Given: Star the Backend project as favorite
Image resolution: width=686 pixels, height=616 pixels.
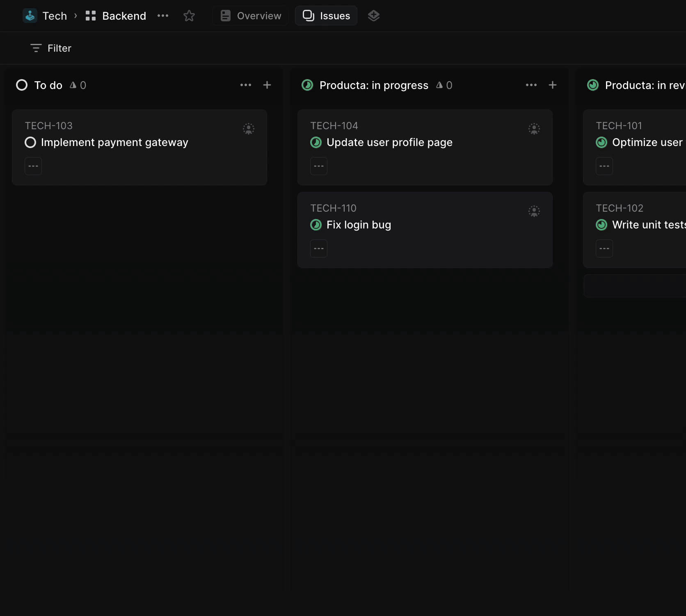Looking at the screenshot, I should (189, 16).
